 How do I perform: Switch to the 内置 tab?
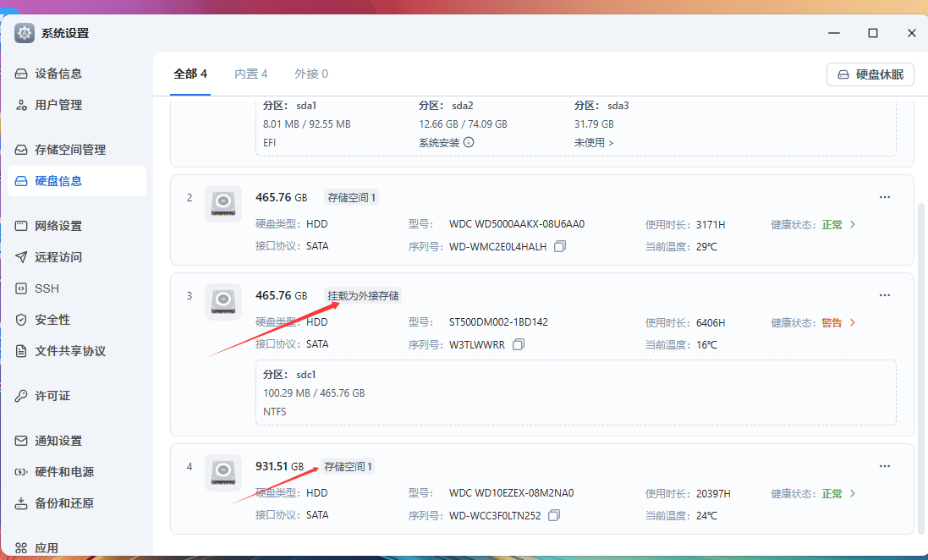coord(250,74)
